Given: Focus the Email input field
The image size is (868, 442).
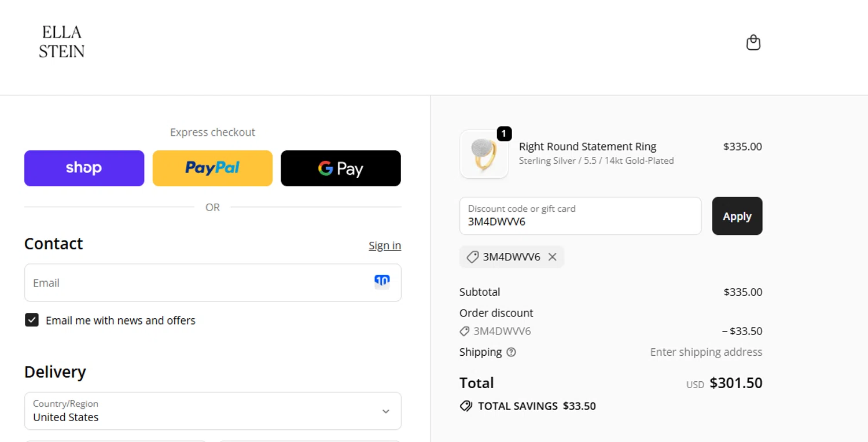Looking at the screenshot, I should pyautogui.click(x=197, y=283).
